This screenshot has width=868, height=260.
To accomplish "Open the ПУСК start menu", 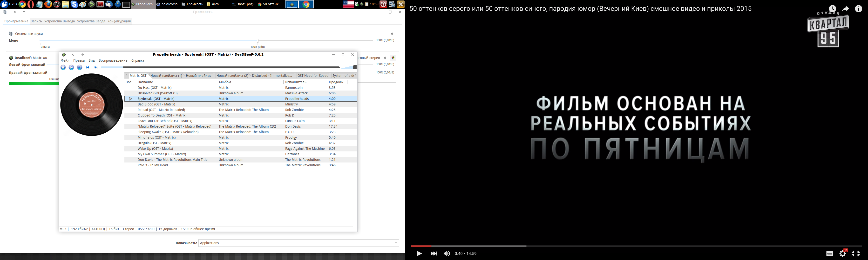I will tap(9, 4).
